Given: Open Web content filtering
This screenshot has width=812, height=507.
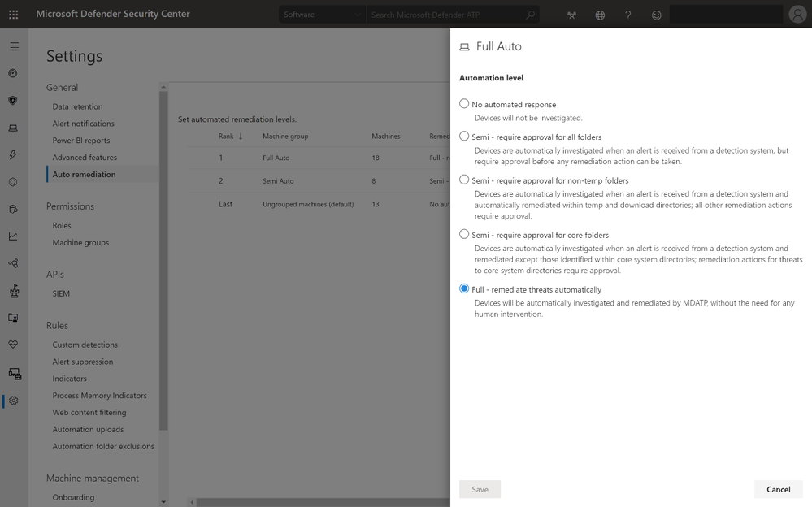Looking at the screenshot, I should click(89, 413).
